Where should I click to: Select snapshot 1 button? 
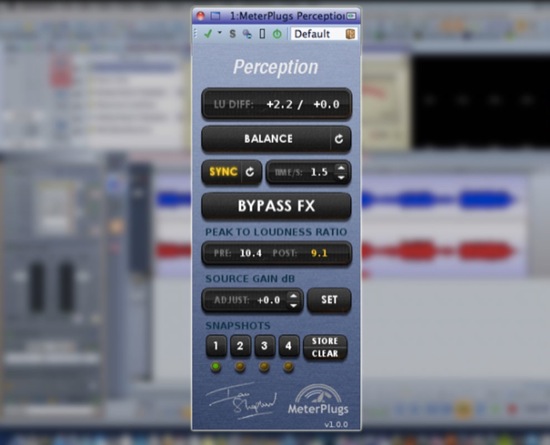point(216,346)
